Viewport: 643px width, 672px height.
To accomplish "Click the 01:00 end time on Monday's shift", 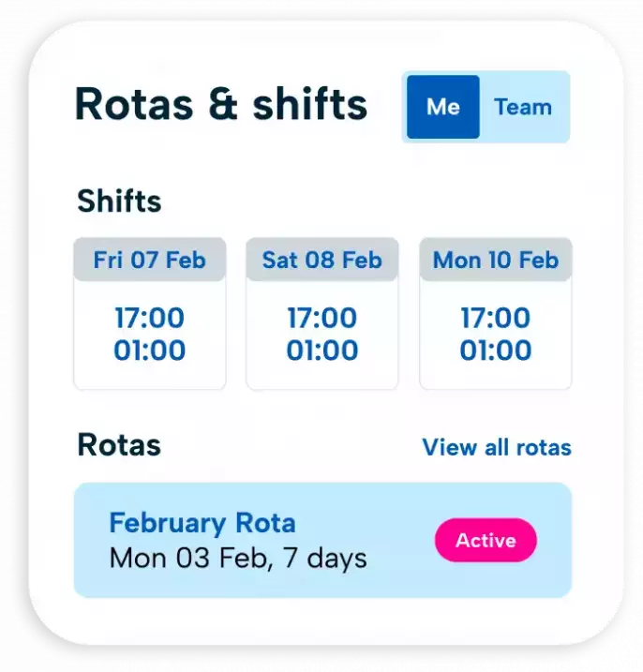I will point(495,351).
